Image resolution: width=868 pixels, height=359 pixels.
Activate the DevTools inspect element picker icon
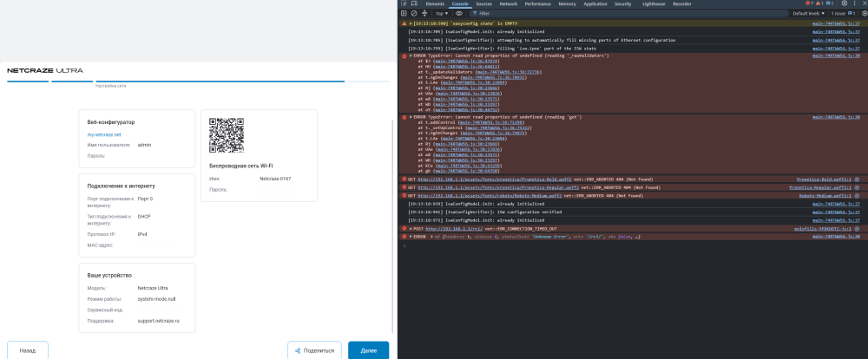[x=404, y=3]
